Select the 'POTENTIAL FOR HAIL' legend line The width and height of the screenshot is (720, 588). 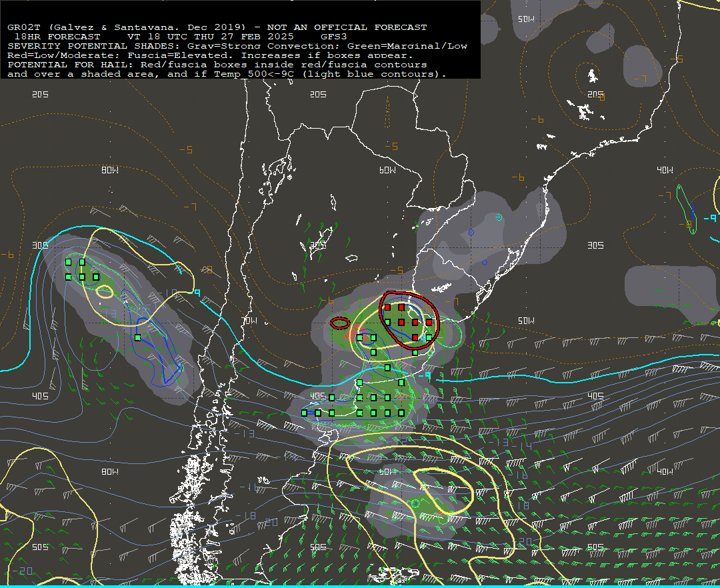coord(217,65)
